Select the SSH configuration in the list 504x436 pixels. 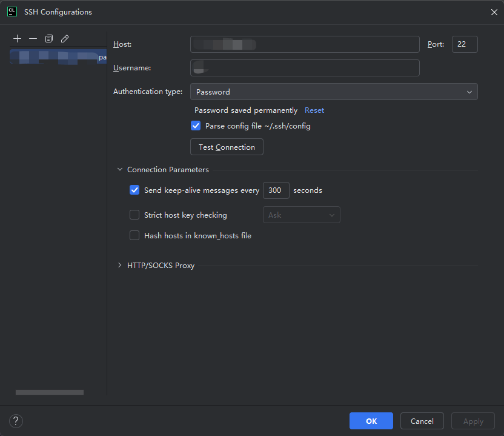click(x=58, y=57)
